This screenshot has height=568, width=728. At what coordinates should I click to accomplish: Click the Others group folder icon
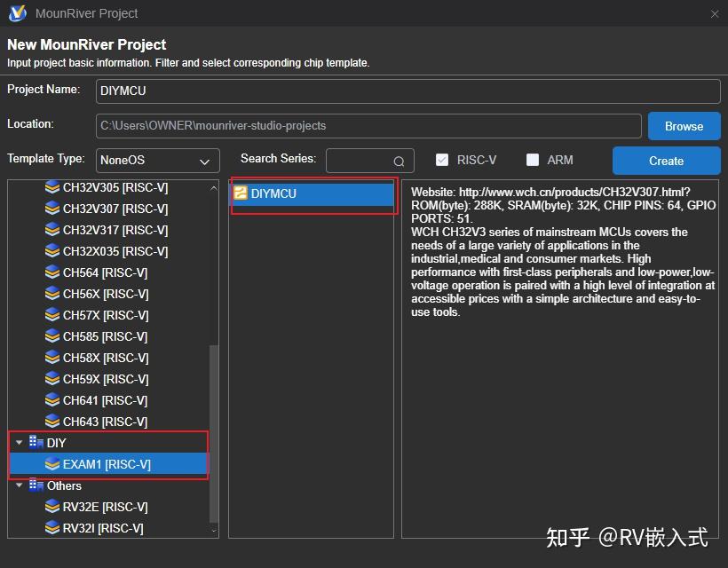37,485
